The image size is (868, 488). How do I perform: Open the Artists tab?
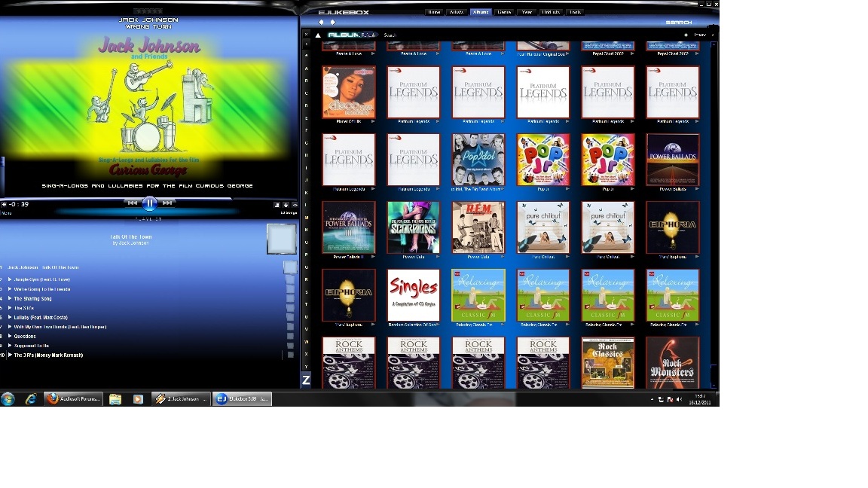tap(457, 11)
